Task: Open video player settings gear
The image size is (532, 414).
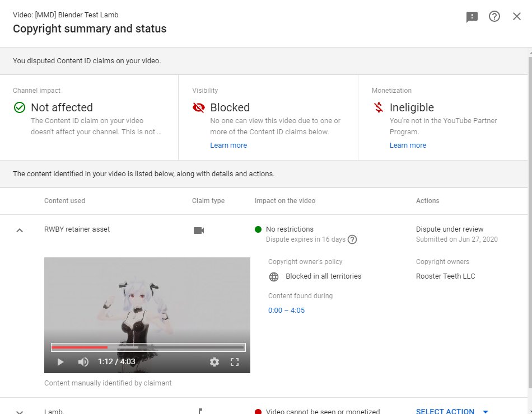Action: click(x=214, y=362)
